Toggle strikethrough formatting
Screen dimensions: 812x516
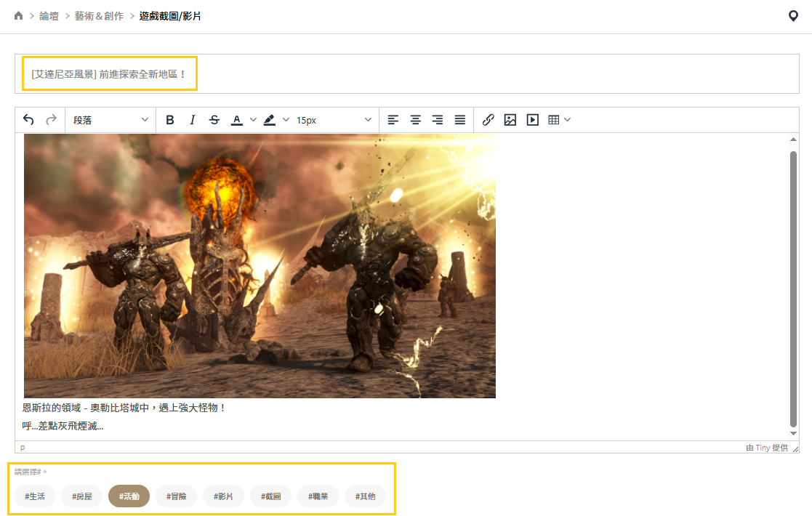pos(214,120)
